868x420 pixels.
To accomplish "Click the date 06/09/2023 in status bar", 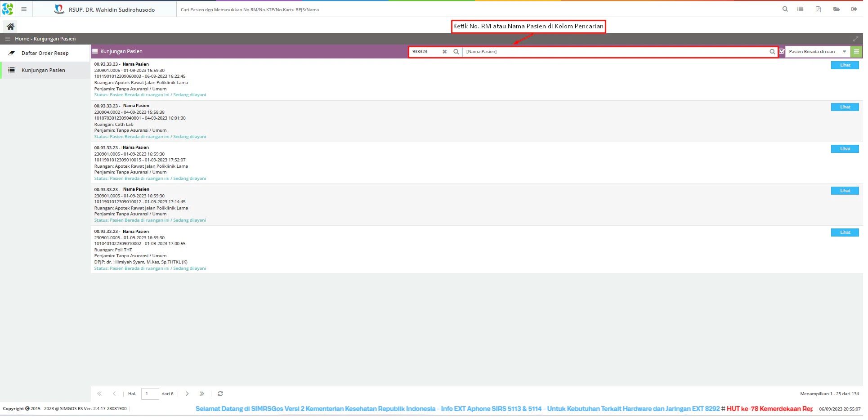I will pos(830,409).
